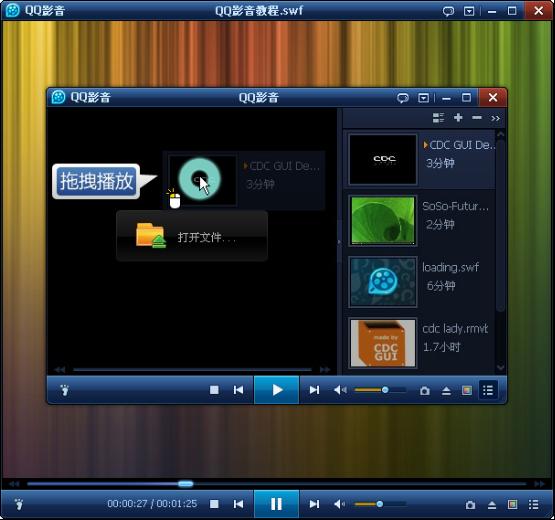The height and width of the screenshot is (520, 555).
Task: Select the loading.swf playlist thumbnail
Action: tap(383, 282)
